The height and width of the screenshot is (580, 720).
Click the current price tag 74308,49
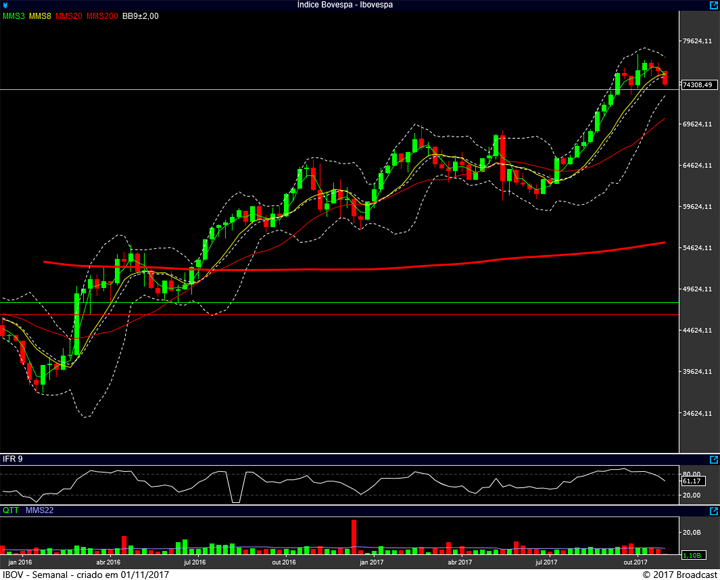pyautogui.click(x=696, y=86)
